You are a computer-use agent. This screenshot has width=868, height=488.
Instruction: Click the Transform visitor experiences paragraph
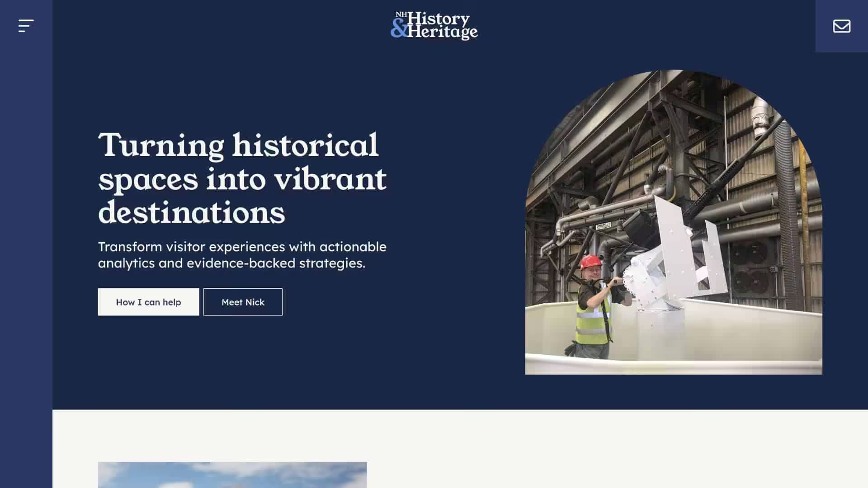[x=242, y=255]
